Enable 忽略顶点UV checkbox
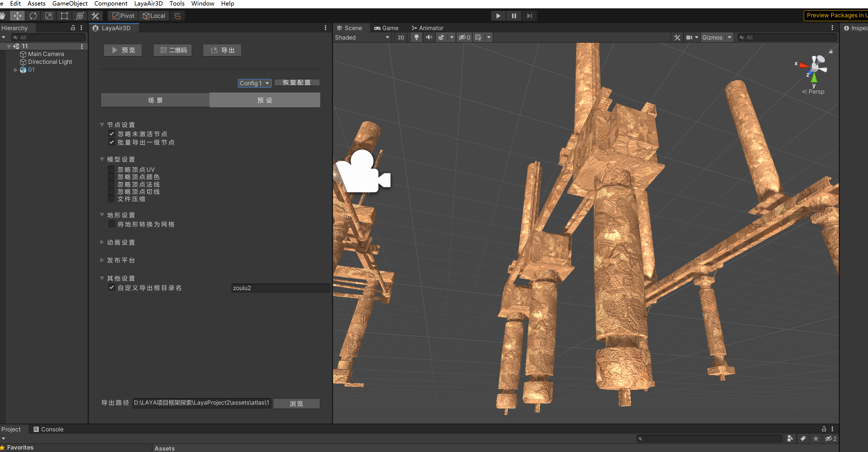Viewport: 868px width, 452px height. (111, 169)
